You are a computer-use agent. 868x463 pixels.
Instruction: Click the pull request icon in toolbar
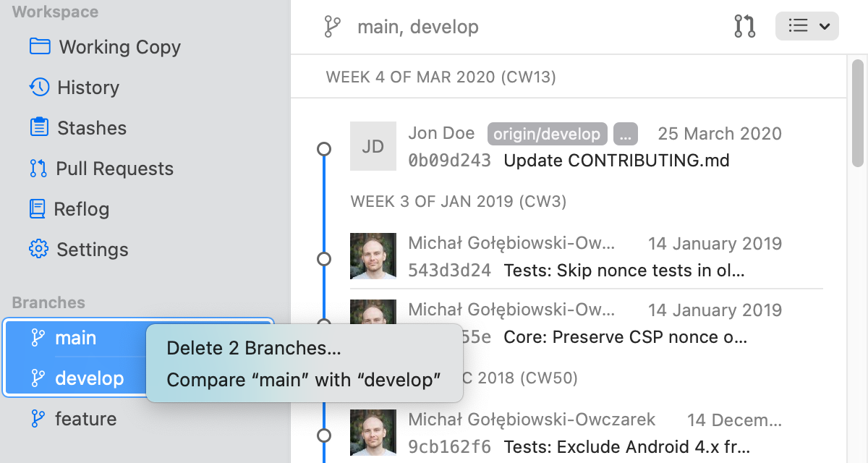(744, 27)
